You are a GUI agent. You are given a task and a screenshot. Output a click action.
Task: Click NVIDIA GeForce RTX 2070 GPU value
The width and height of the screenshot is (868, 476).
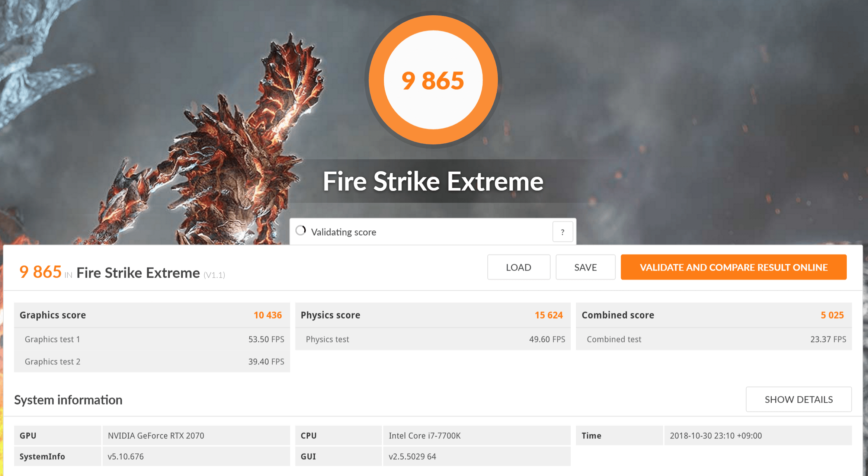pos(156,436)
